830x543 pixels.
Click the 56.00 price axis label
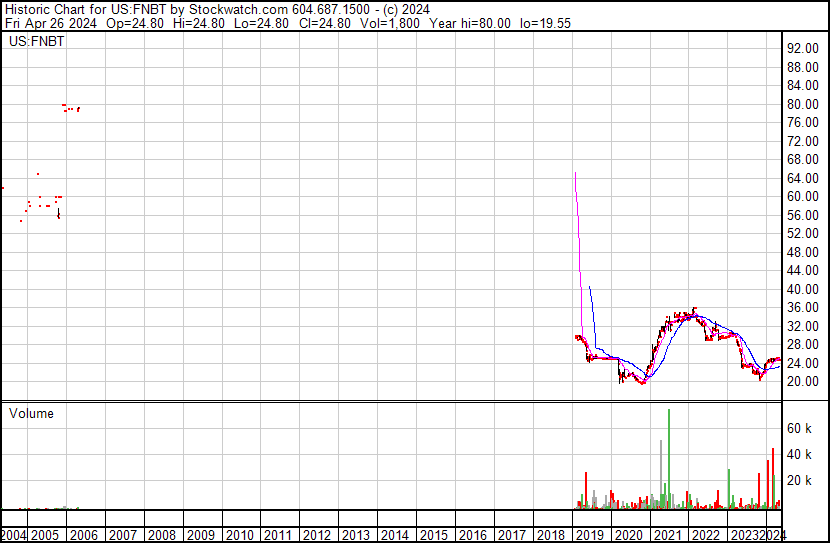click(803, 215)
